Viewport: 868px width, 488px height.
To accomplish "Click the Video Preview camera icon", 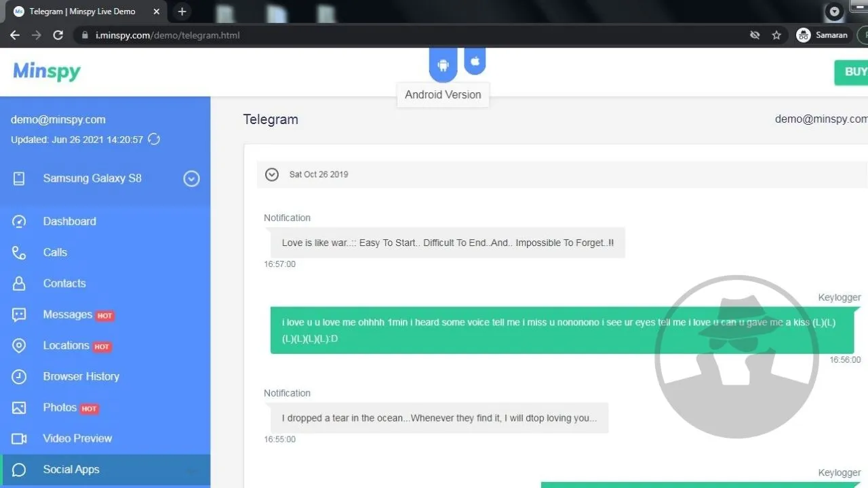I will (x=19, y=439).
